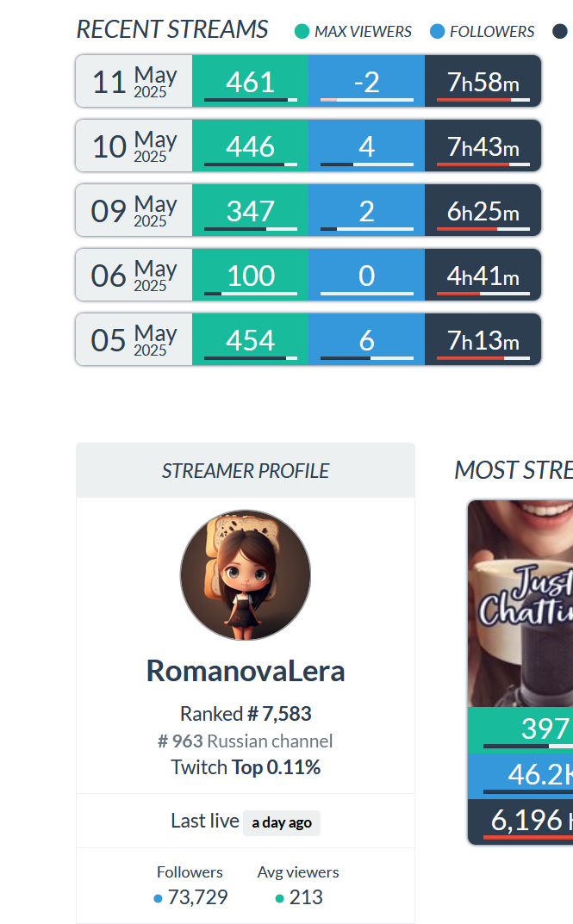Open the 06 May 2025 stream entry

point(308,275)
